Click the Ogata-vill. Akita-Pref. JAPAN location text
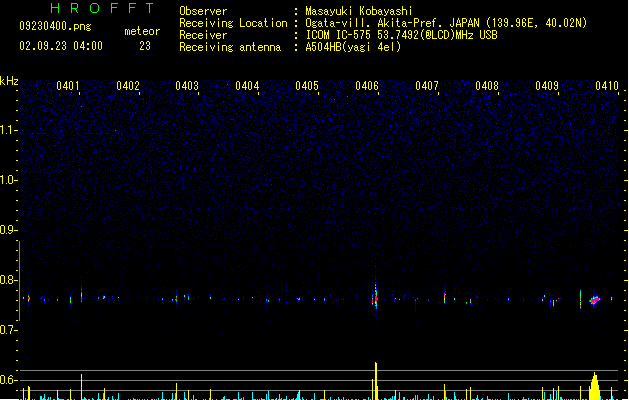 coord(446,23)
